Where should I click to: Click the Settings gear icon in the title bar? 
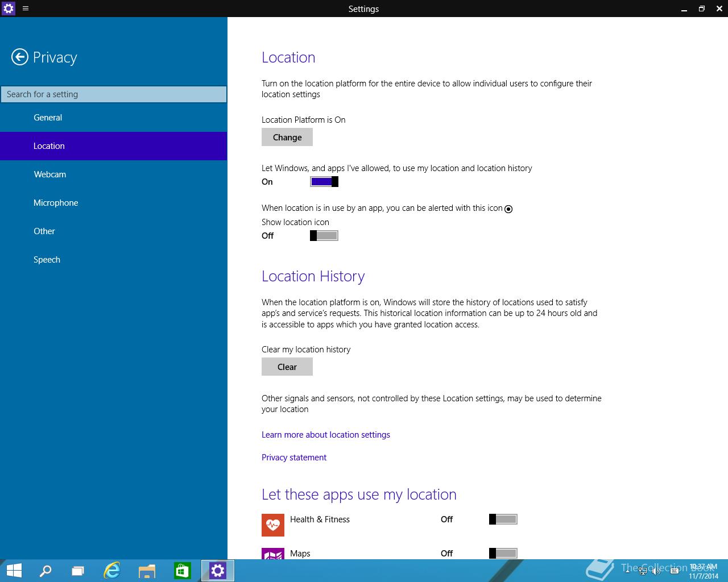point(9,9)
